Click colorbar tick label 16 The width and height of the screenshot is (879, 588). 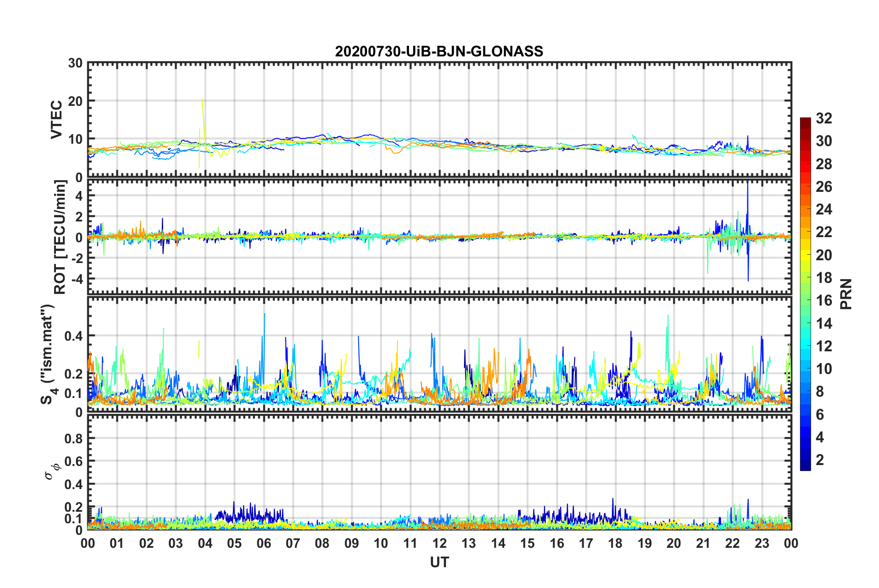(824, 300)
